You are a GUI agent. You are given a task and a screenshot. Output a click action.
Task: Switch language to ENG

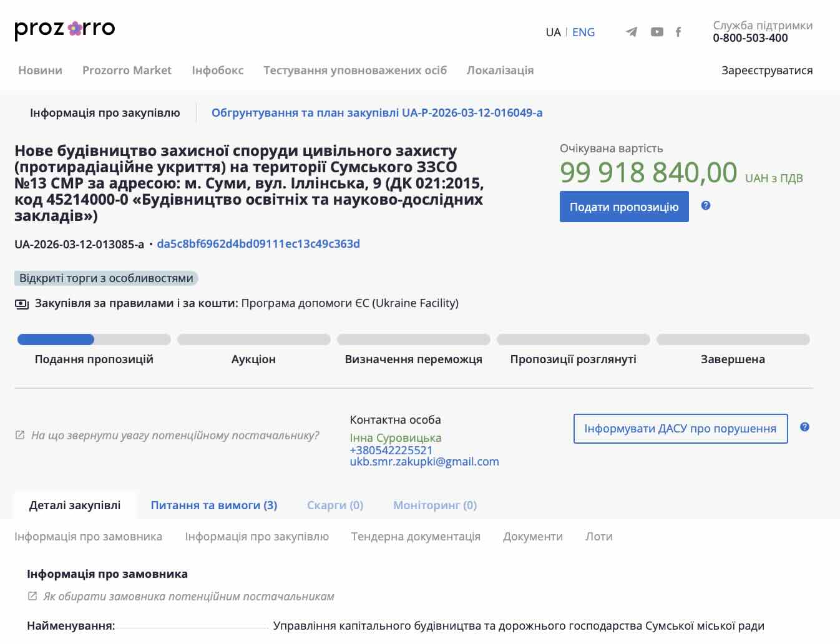pyautogui.click(x=583, y=32)
